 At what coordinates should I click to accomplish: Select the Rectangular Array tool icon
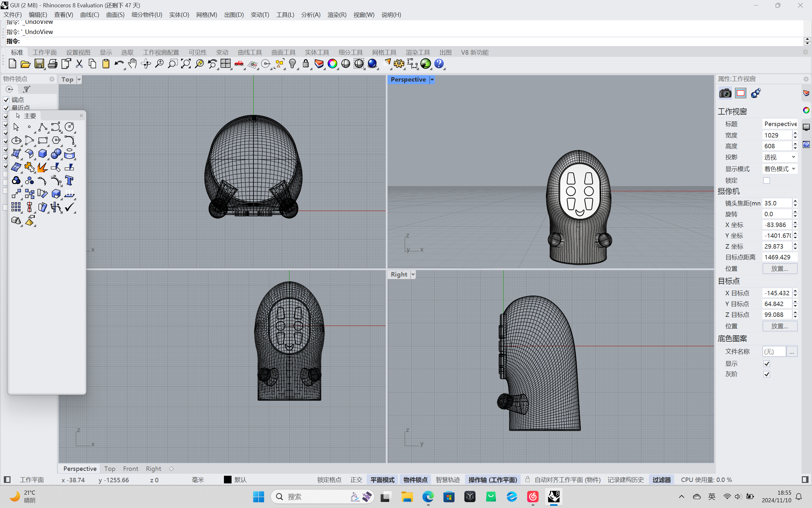click(x=16, y=207)
